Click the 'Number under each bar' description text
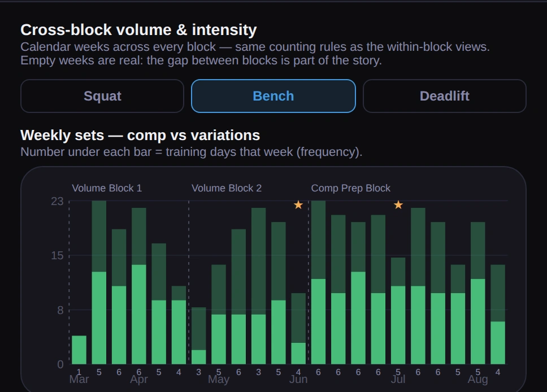 click(x=191, y=152)
